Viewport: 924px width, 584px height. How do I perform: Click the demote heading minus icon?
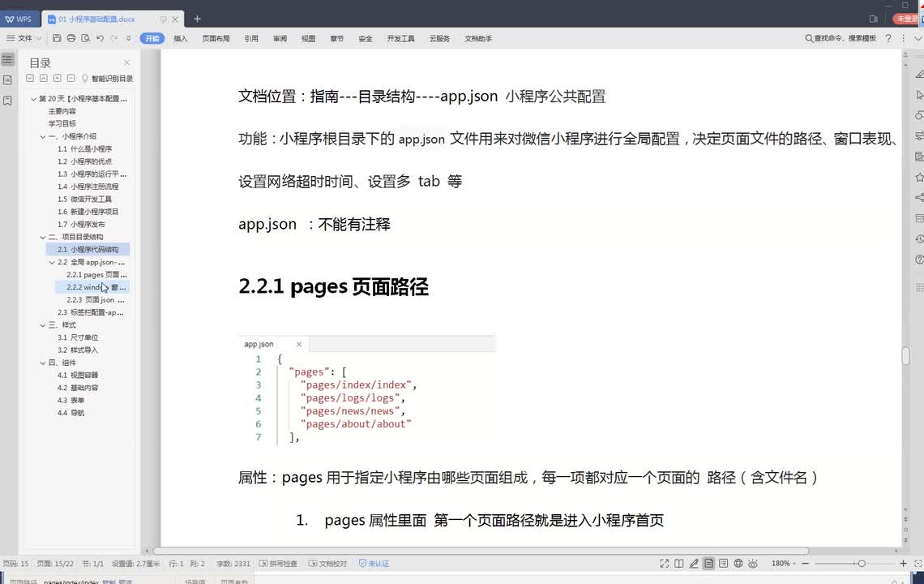71,78
